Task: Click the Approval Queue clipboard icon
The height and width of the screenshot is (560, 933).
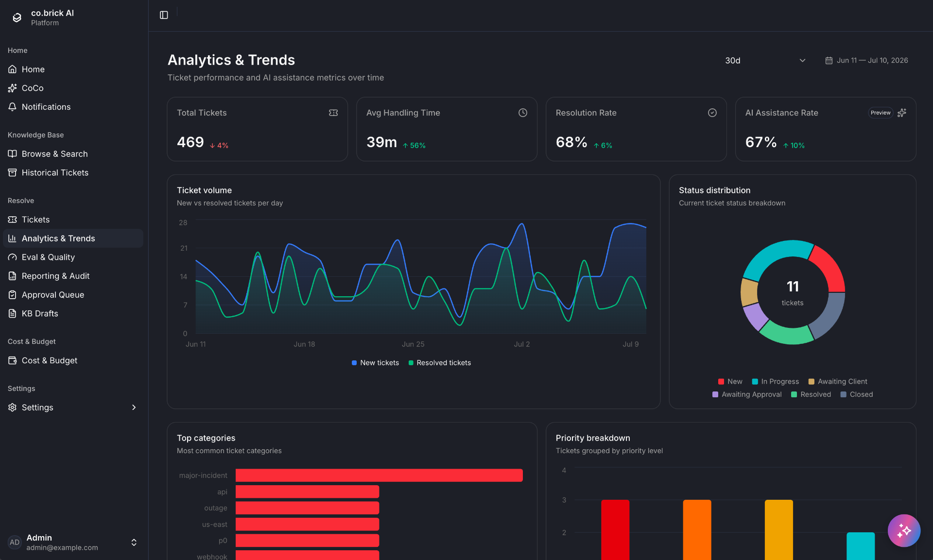Action: point(12,295)
